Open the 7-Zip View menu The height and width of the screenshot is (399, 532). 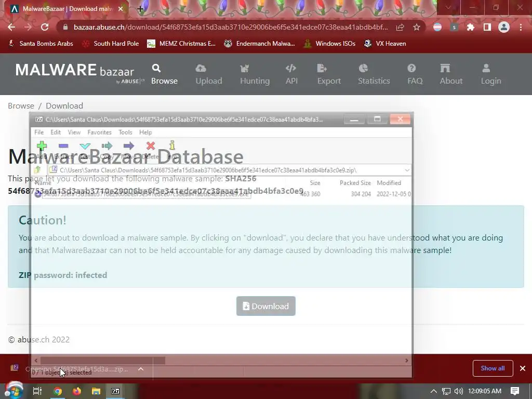click(74, 132)
